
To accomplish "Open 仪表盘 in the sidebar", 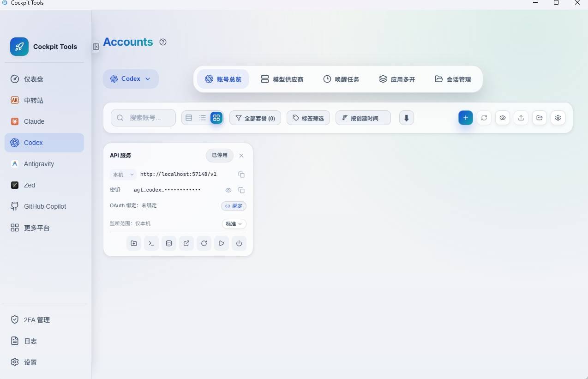I will [44, 79].
